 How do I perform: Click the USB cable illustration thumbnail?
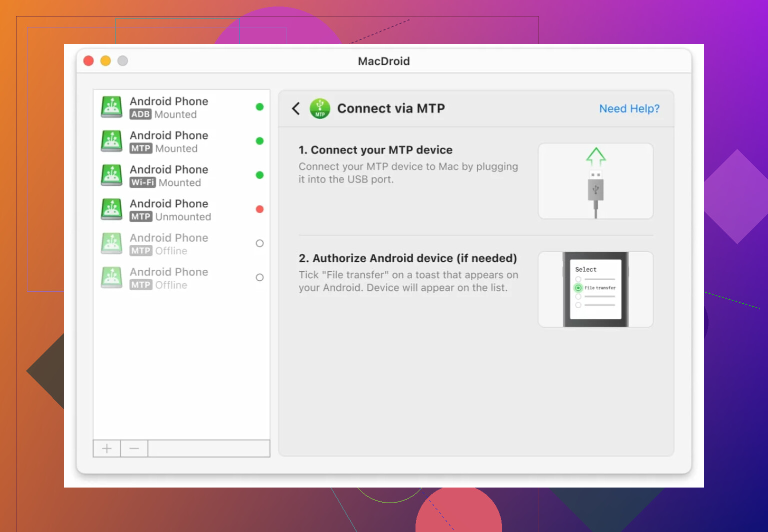(595, 181)
